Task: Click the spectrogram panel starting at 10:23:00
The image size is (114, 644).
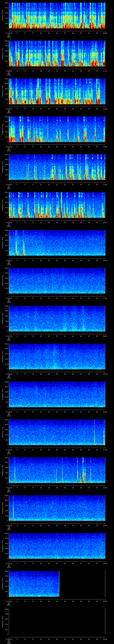Action: tap(57, 167)
